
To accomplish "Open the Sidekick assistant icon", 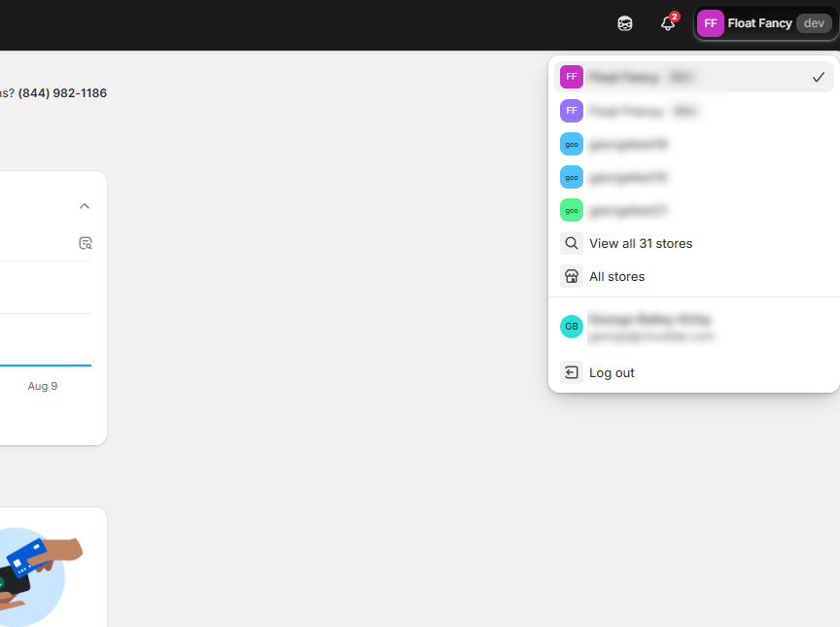I will (625, 23).
